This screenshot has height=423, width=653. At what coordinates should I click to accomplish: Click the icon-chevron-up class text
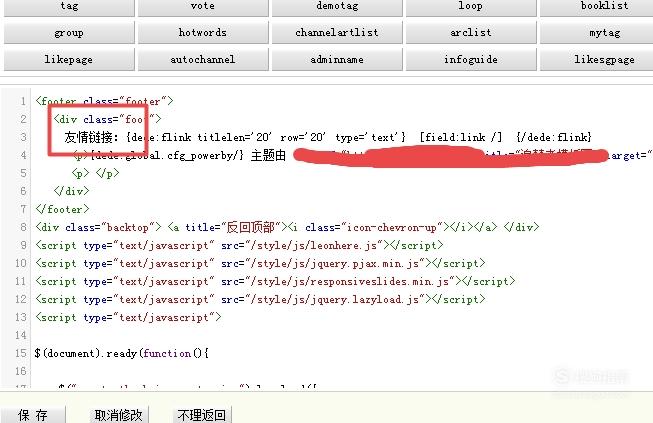click(x=391, y=227)
